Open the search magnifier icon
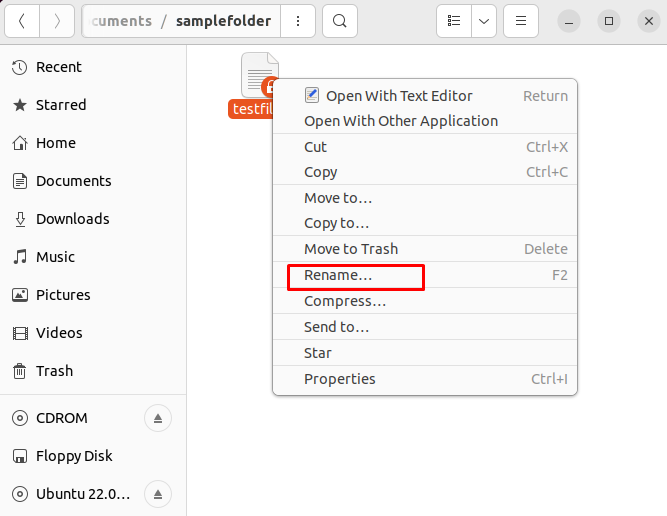This screenshot has height=516, width=667. pyautogui.click(x=340, y=21)
